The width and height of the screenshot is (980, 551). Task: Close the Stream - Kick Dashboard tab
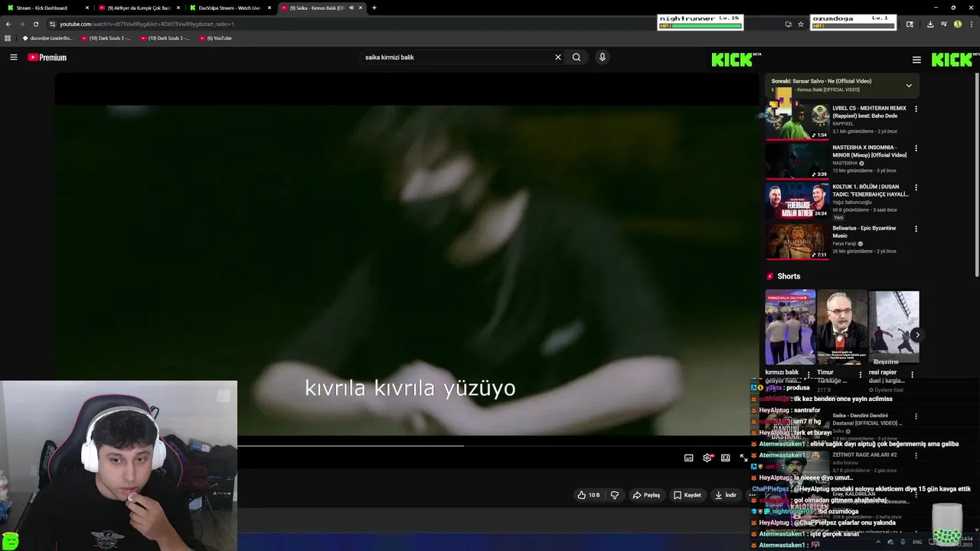coord(87,8)
